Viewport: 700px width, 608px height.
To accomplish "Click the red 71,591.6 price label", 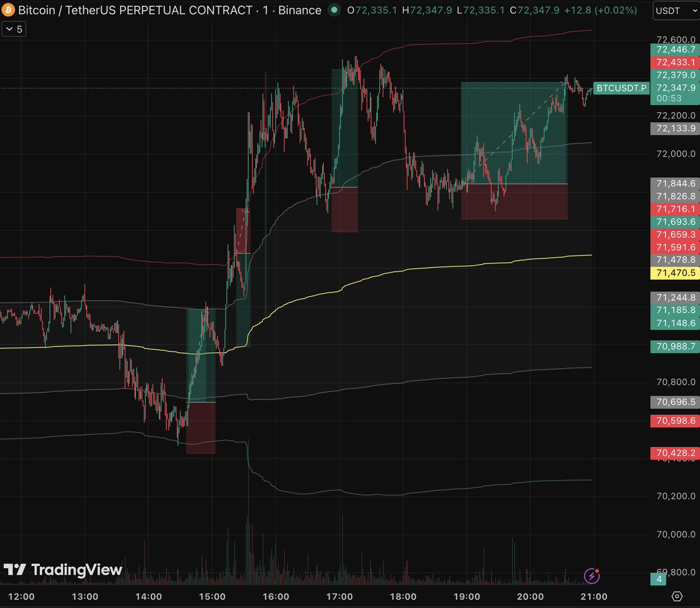I will pyautogui.click(x=675, y=248).
